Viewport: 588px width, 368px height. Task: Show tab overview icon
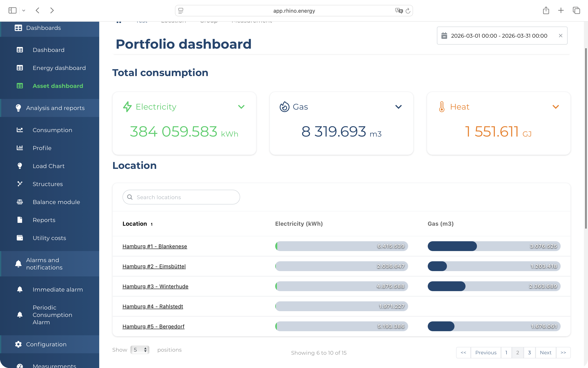click(576, 10)
